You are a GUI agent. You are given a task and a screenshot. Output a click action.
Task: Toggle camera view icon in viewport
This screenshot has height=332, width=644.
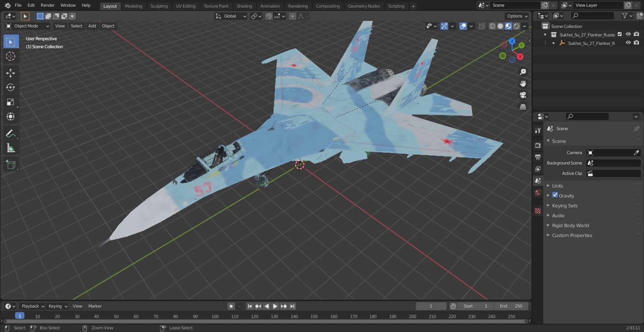point(523,95)
